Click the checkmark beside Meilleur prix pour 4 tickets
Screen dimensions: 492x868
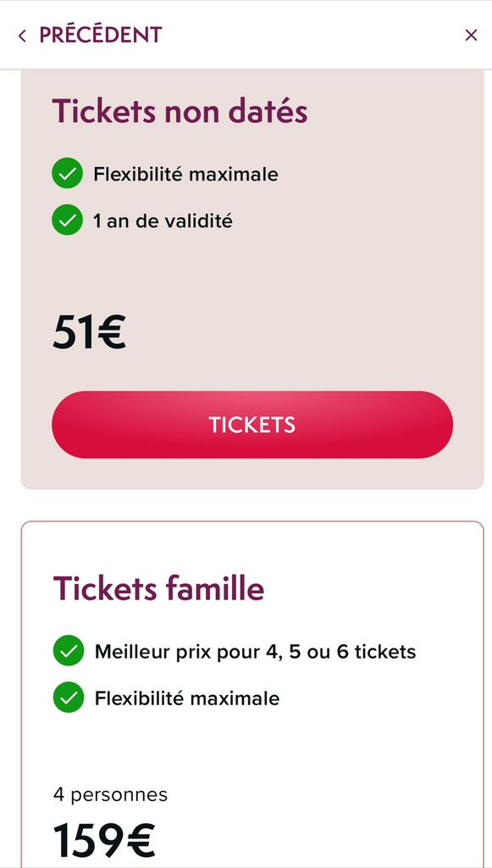point(67,651)
